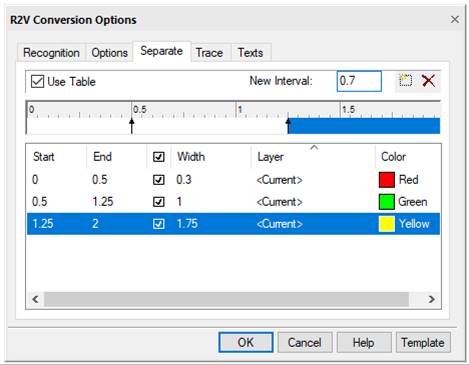Select the row starting at 0
The image size is (469, 365).
point(233,180)
